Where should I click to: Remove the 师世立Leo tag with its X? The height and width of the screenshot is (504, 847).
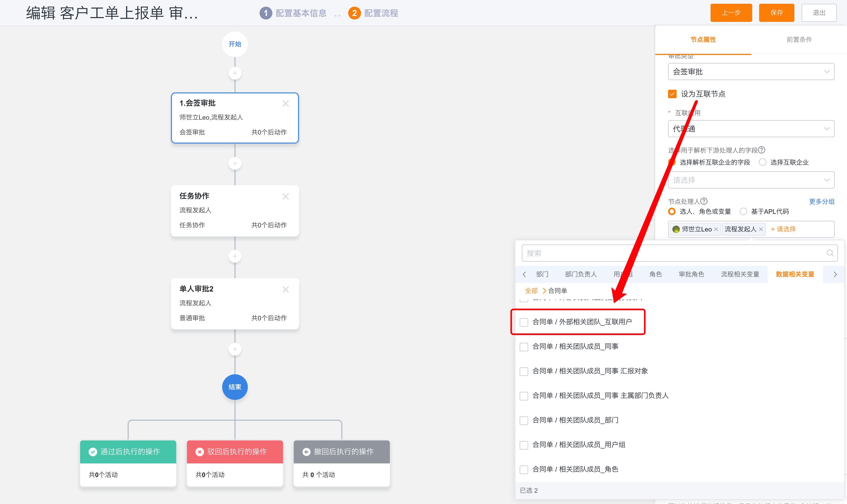pos(716,229)
